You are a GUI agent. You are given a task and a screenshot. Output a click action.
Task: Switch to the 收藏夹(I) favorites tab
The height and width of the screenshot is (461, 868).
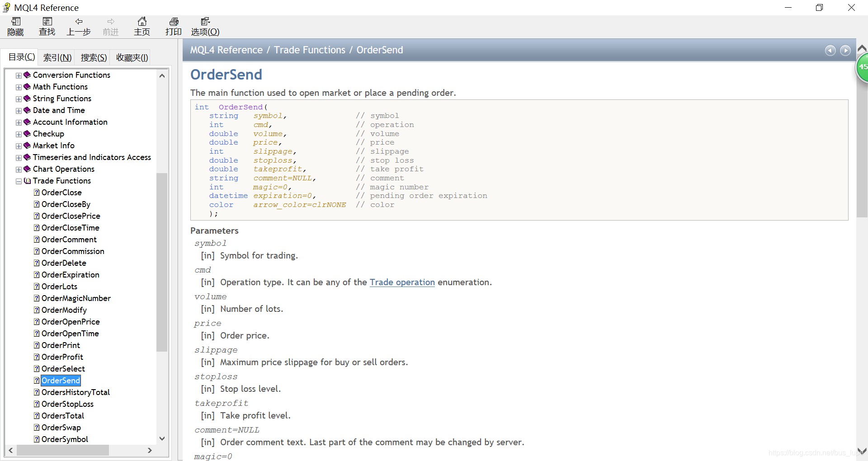coord(132,57)
